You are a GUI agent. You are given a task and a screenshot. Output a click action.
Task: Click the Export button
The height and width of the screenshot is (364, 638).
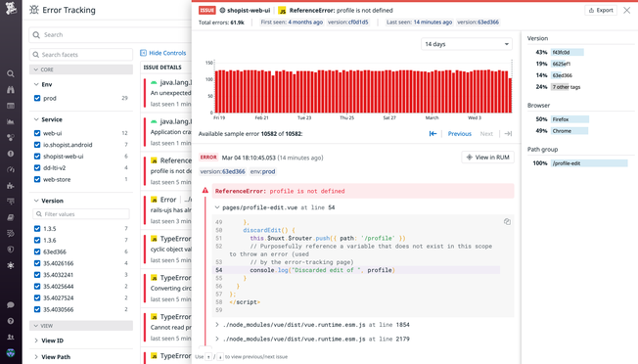coord(601,10)
